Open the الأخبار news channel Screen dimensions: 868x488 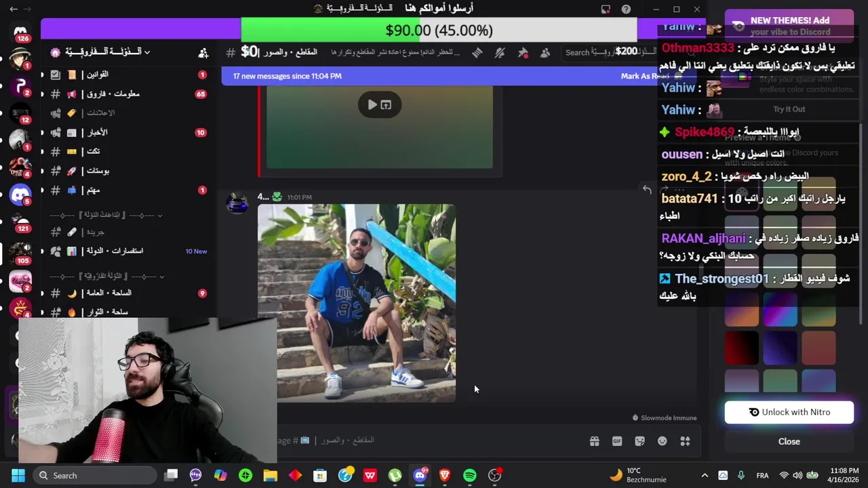[129, 133]
